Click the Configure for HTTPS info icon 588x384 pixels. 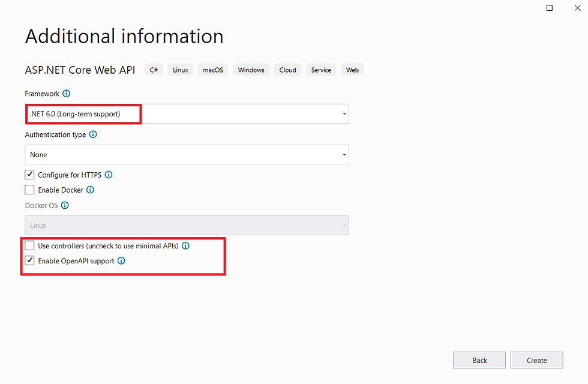109,175
